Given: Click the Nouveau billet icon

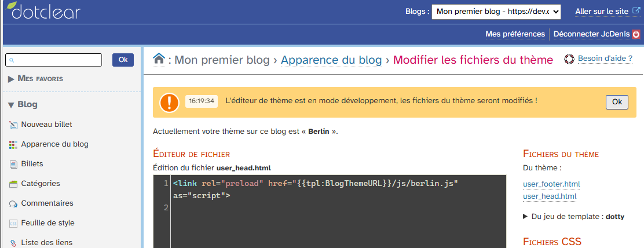Looking at the screenshot, I should click(13, 125).
